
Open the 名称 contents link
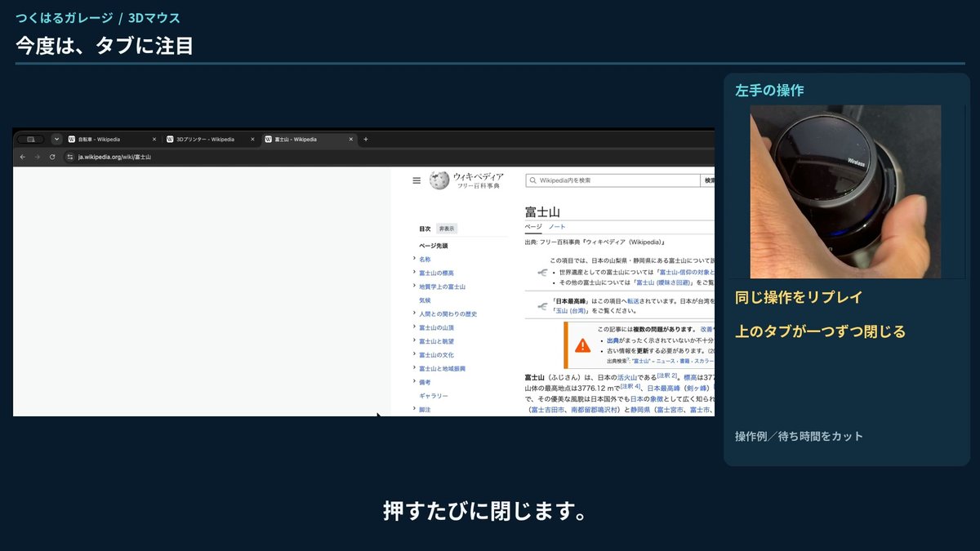(425, 260)
